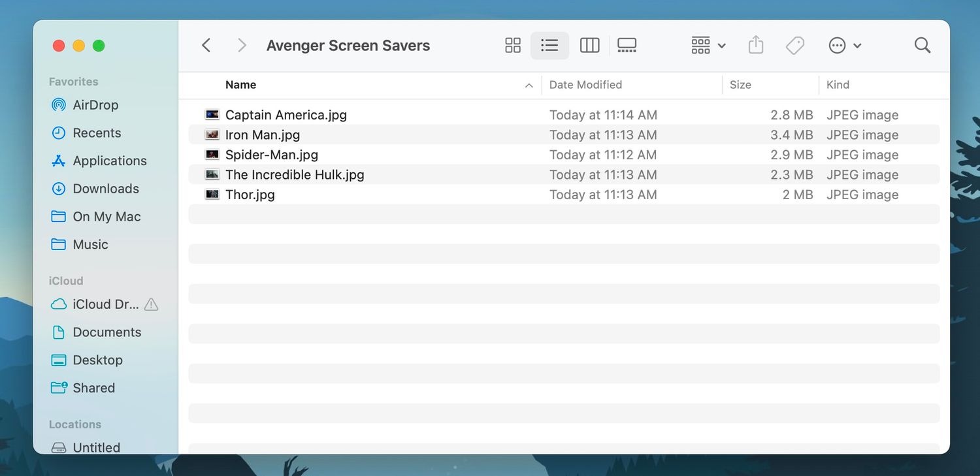Switch to icon grid view
Image resolution: width=980 pixels, height=476 pixels.
click(513, 45)
